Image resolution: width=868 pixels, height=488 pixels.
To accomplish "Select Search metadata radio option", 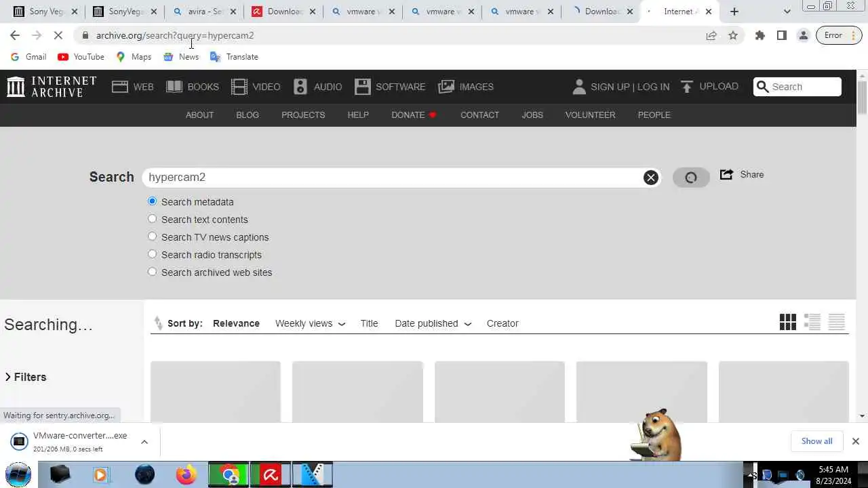I will pyautogui.click(x=152, y=201).
